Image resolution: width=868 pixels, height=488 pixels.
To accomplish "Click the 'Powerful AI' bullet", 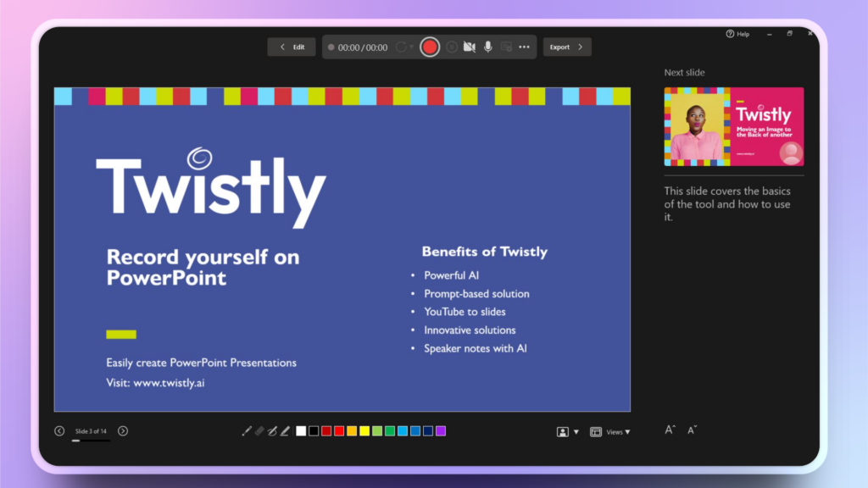I will tap(451, 275).
